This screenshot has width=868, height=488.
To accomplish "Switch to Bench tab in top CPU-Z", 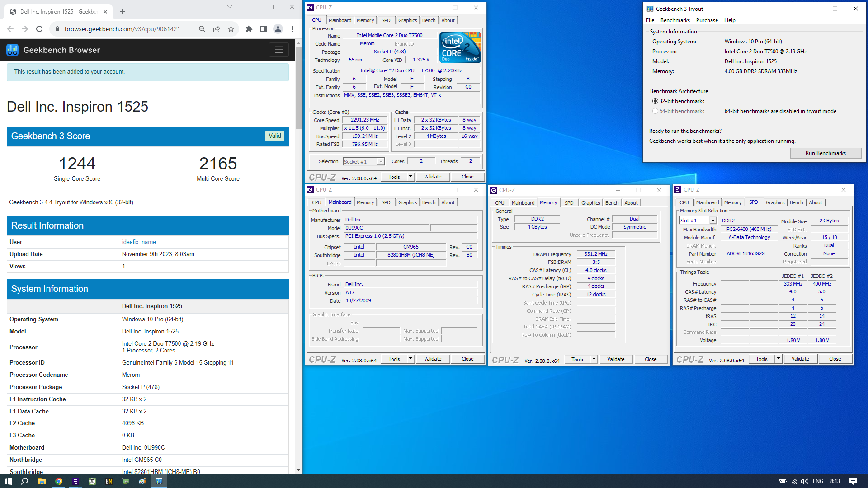I will [x=429, y=20].
